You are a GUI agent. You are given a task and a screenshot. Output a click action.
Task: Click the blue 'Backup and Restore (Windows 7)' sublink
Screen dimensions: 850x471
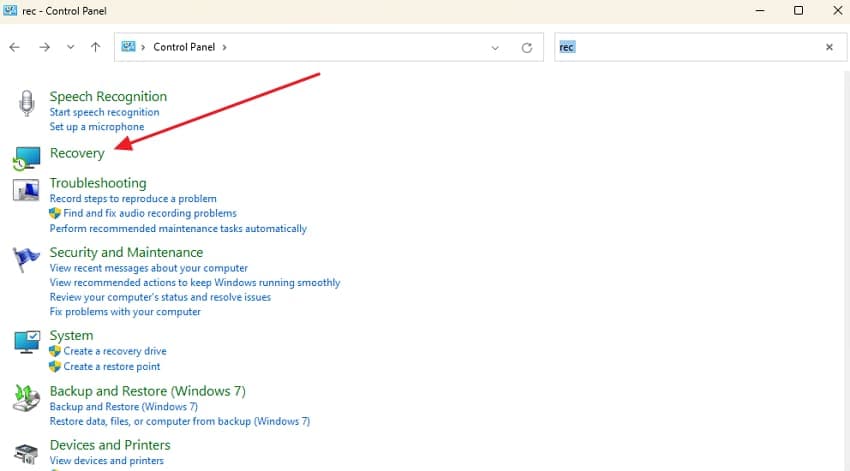[124, 407]
